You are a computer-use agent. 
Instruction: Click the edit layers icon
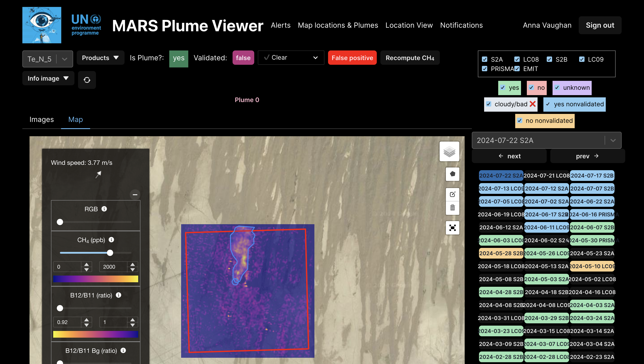[452, 194]
